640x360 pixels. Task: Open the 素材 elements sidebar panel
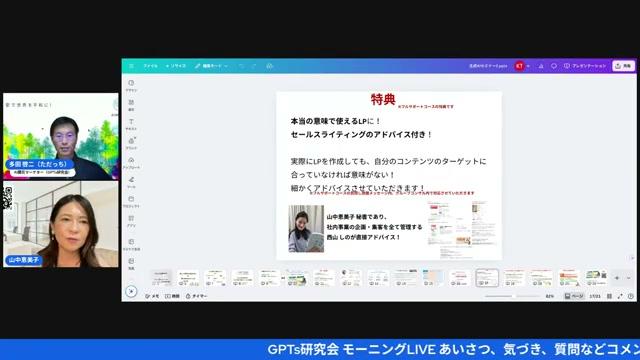(x=131, y=105)
